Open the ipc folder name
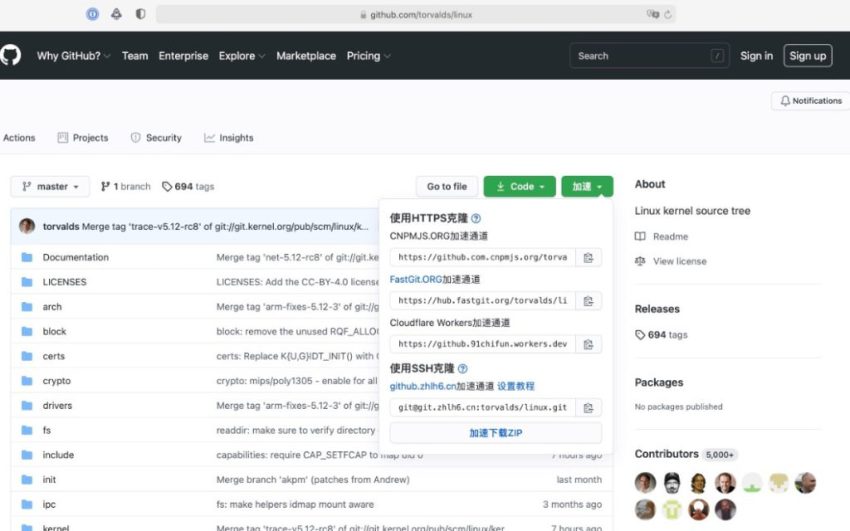This screenshot has width=850, height=531. 49,504
